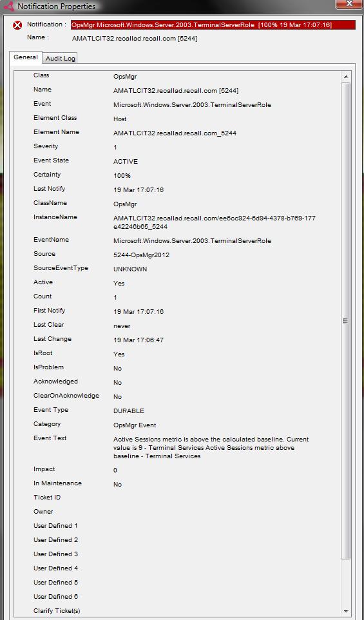Click the Event Type value DURABLE
The width and height of the screenshot is (364, 620).
coord(128,411)
